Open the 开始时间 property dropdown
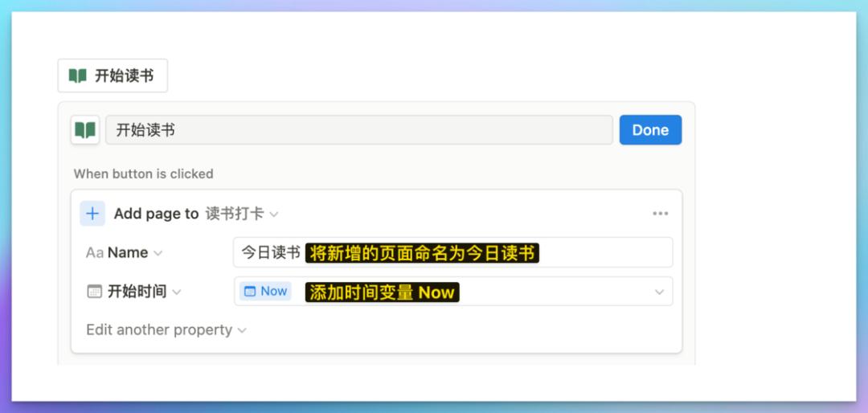868x413 pixels. (x=134, y=292)
